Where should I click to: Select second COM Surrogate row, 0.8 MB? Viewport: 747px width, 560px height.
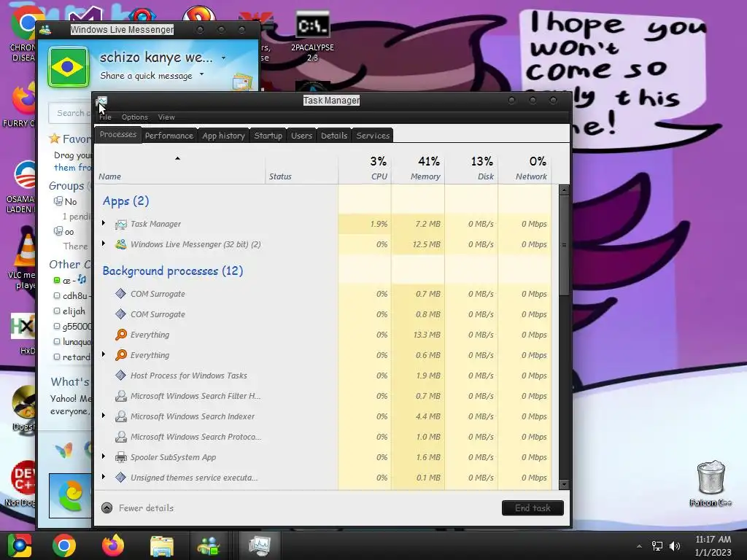point(323,314)
